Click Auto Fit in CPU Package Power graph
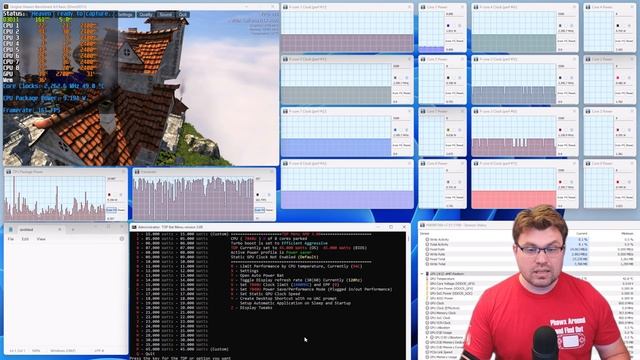This screenshot has height=360, width=640. 111,210
